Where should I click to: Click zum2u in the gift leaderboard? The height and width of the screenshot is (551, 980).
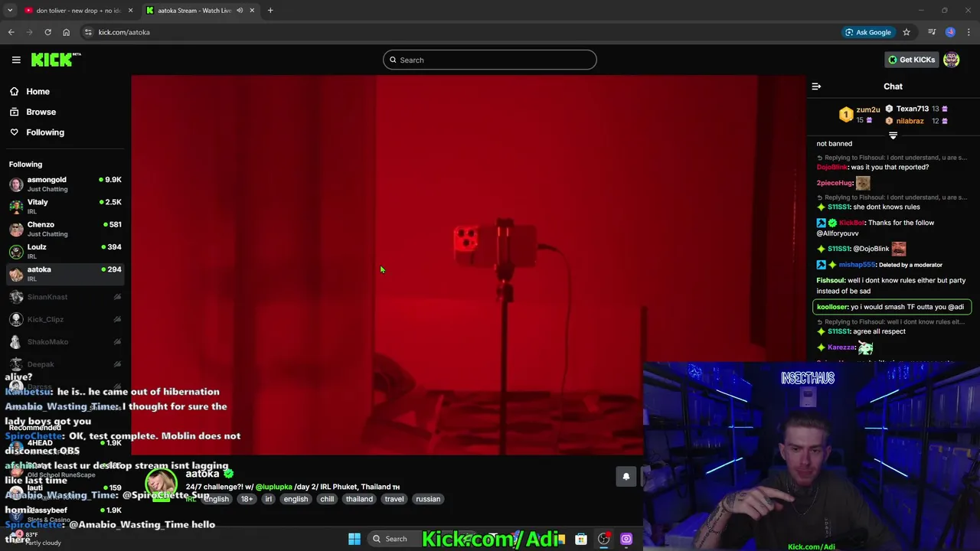[868, 109]
